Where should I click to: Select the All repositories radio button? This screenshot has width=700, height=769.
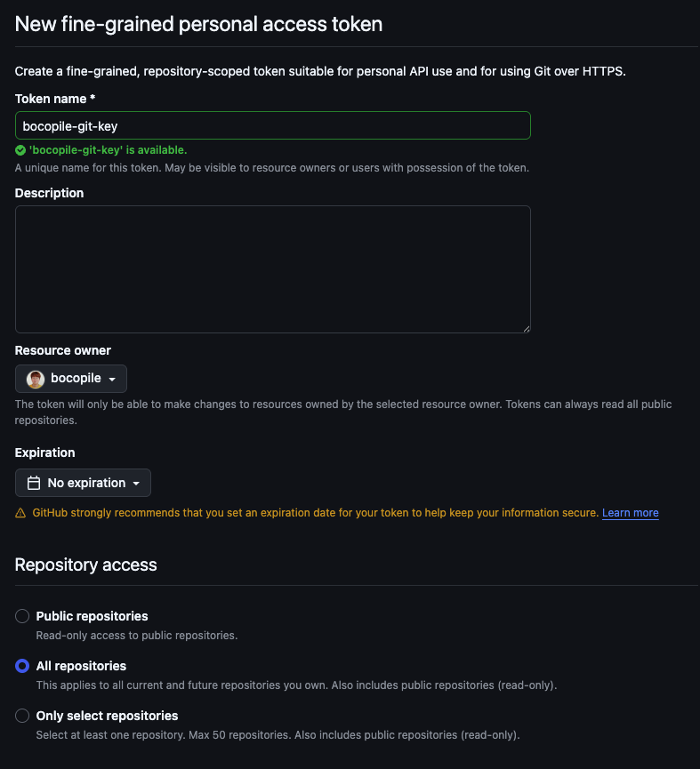tap(22, 666)
